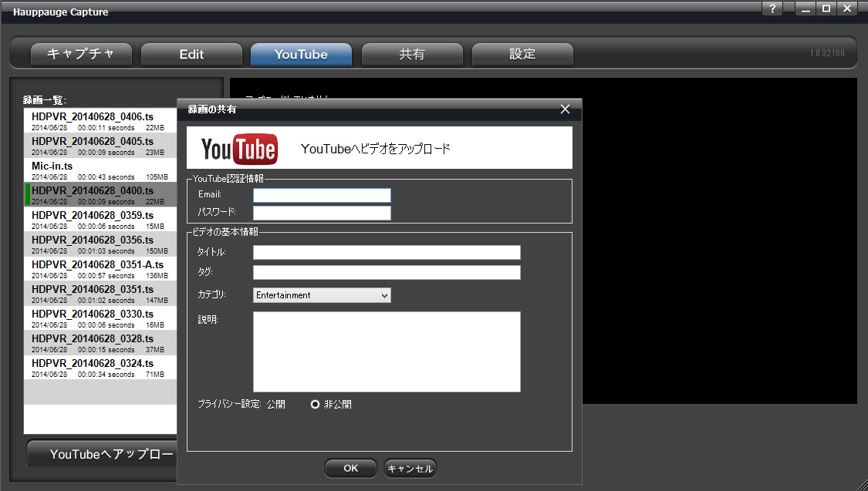Close the 録画の共有 dialog with X
Viewport: 868px width, 491px height.
[565, 109]
